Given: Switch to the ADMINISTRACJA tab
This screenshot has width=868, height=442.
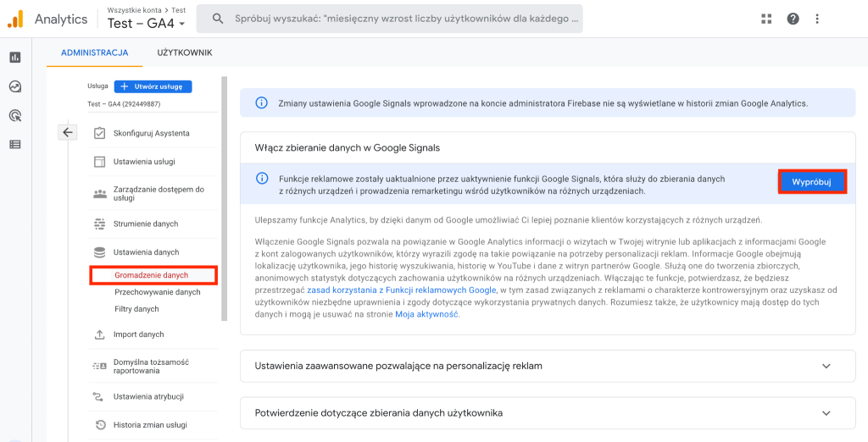Looking at the screenshot, I should (95, 52).
